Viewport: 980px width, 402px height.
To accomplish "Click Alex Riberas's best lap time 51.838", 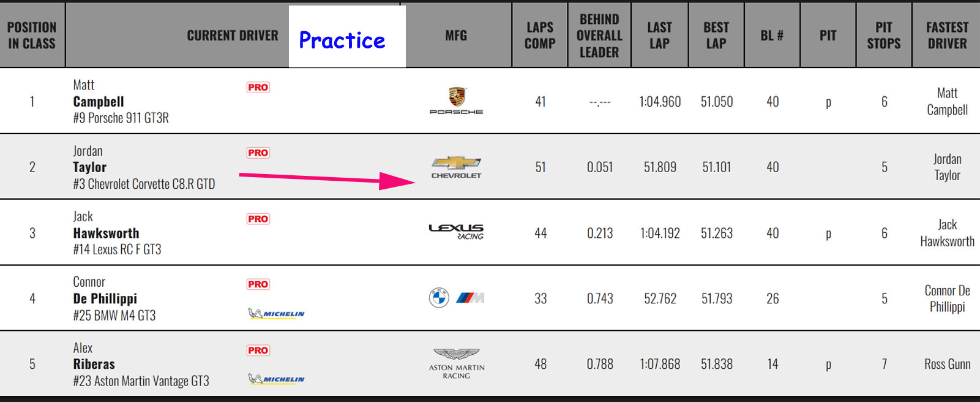I will [717, 364].
